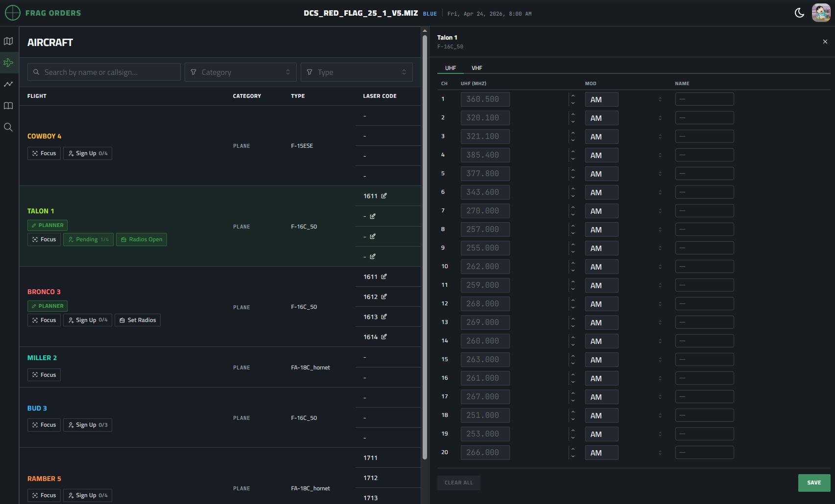The width and height of the screenshot is (835, 504).
Task: Edit Bronco 3 laser code 1611
Action: 384,276
